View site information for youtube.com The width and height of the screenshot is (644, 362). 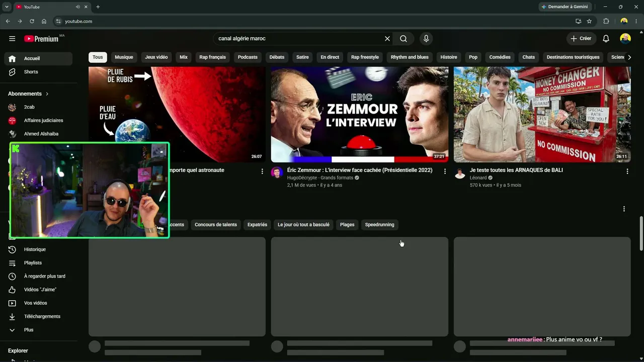click(58, 21)
